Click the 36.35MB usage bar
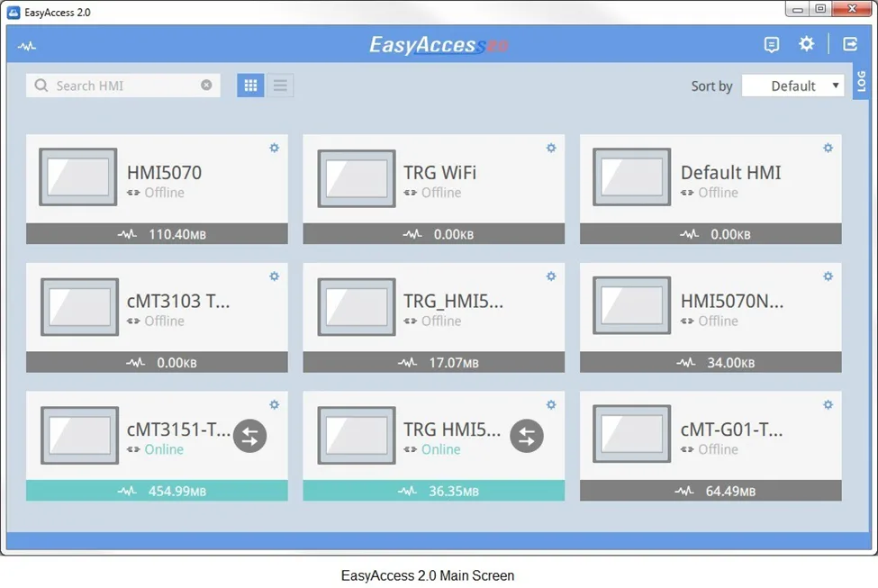This screenshot has width=878, height=588. click(x=434, y=491)
